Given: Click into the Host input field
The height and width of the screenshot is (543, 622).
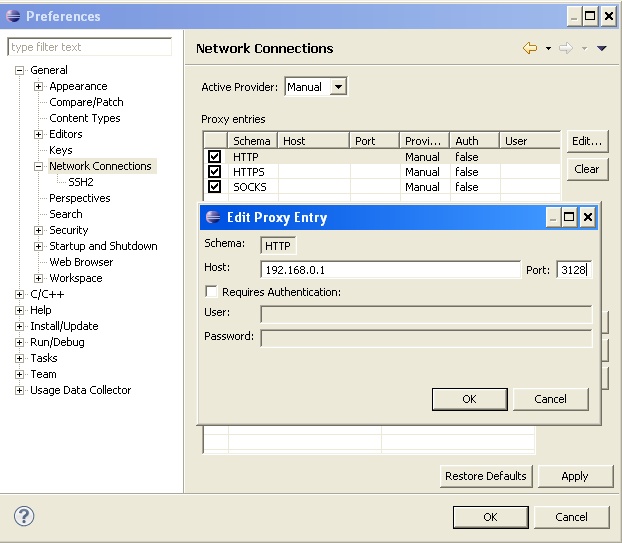Looking at the screenshot, I should click(390, 270).
